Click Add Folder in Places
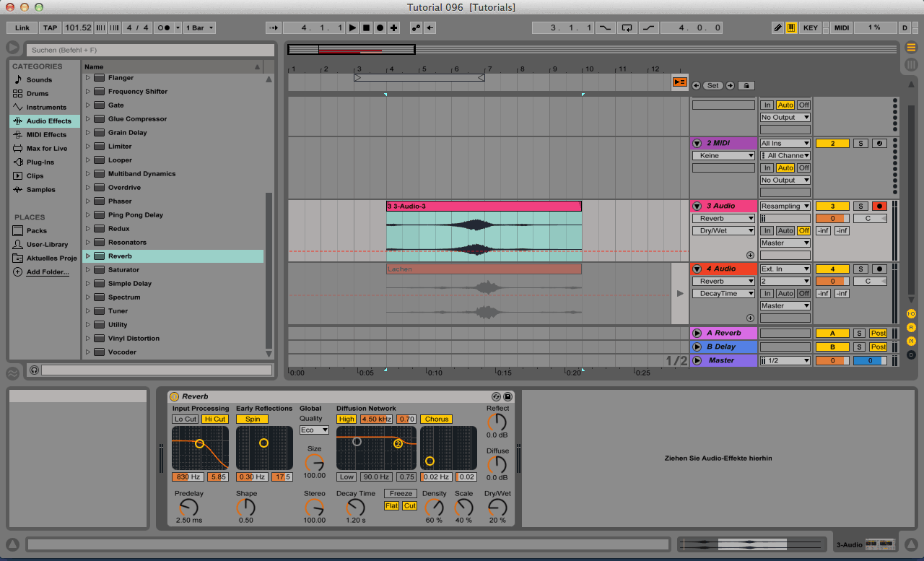924x561 pixels. click(x=48, y=272)
